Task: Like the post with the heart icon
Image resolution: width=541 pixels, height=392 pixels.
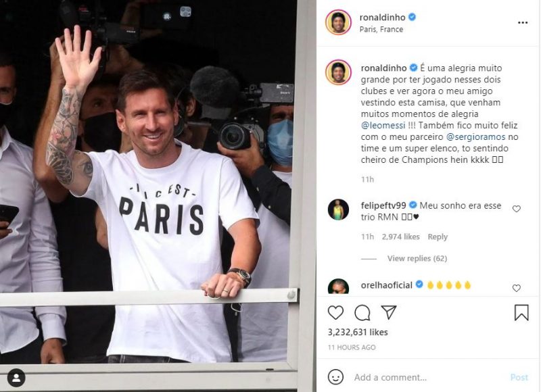Action: 335,313
